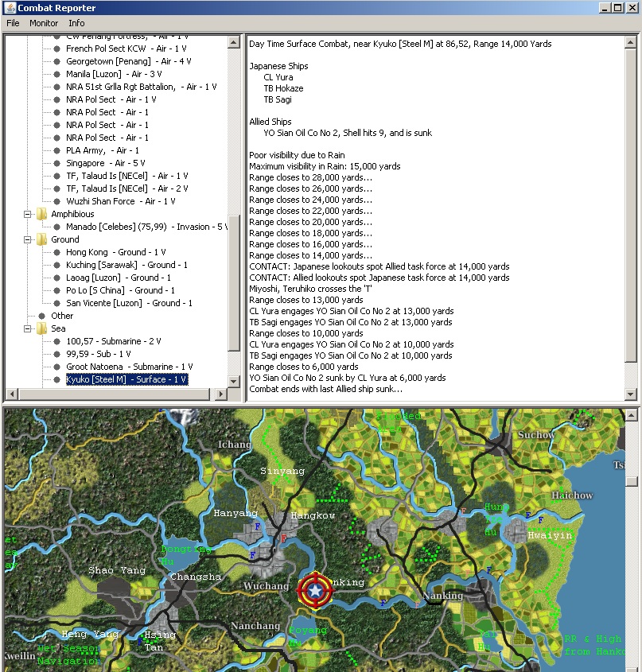This screenshot has height=672, width=642.
Task: Collapse the Amphibious tree node
Action: tap(28, 214)
